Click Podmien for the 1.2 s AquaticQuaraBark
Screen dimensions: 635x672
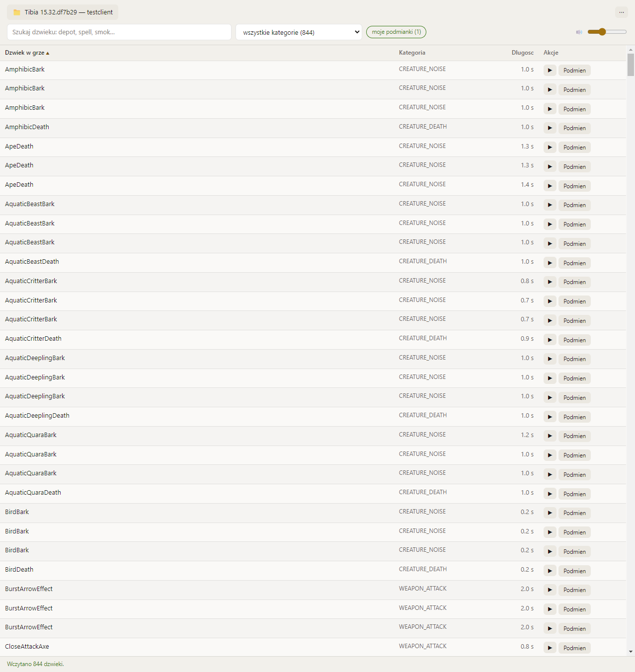coord(574,436)
